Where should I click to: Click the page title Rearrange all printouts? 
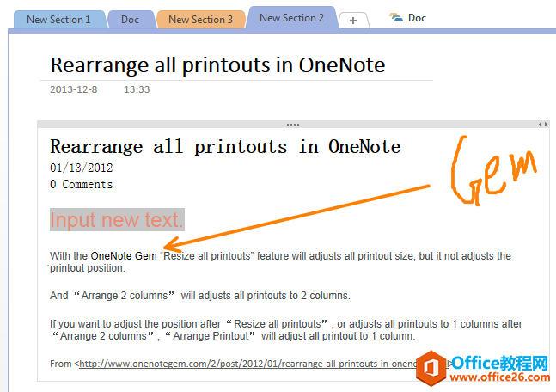click(x=217, y=65)
